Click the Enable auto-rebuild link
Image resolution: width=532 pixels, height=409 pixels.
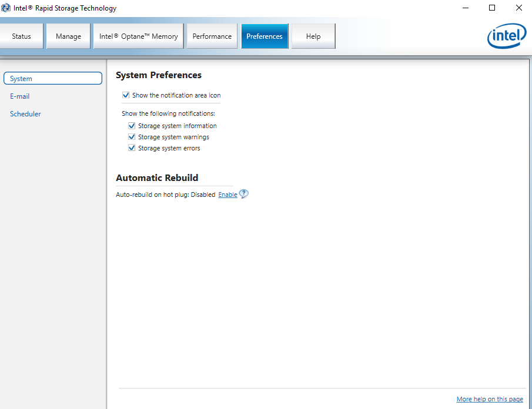tap(227, 195)
